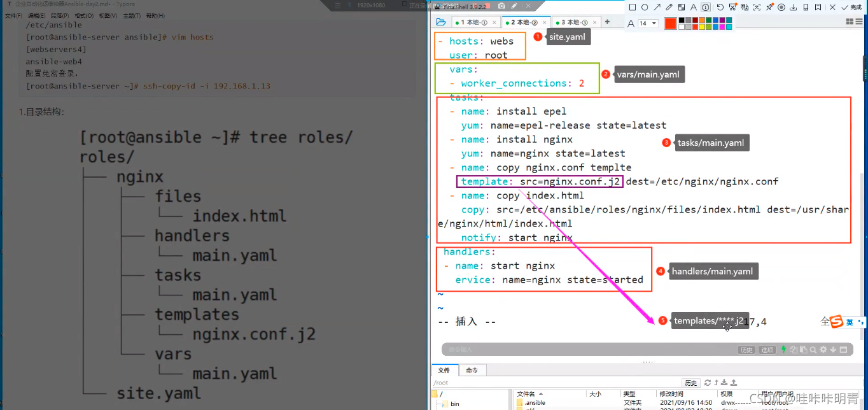
Task: Add a new terminal tab with plus
Action: point(607,22)
